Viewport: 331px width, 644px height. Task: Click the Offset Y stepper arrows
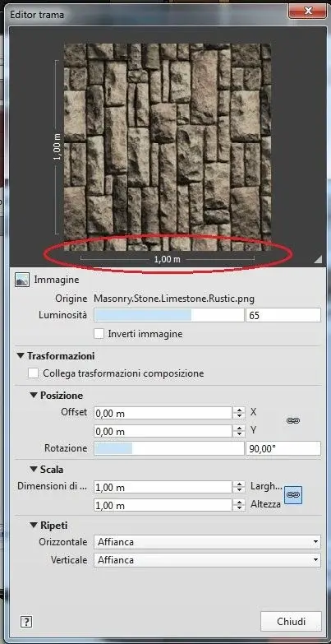coord(239,431)
